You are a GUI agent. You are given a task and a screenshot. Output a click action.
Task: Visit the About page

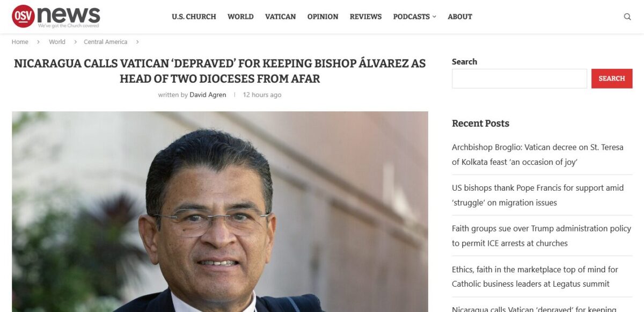tap(460, 17)
